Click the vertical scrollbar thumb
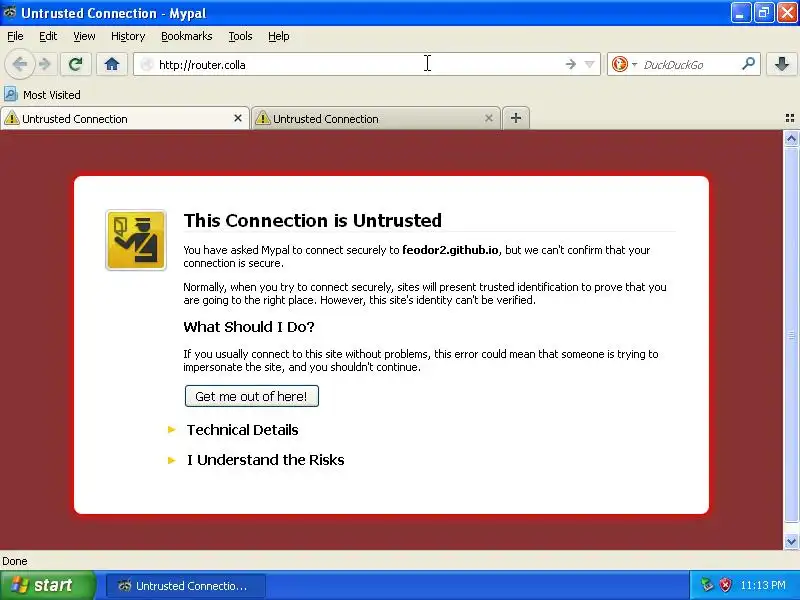The width and height of the screenshot is (800, 600). click(x=791, y=335)
